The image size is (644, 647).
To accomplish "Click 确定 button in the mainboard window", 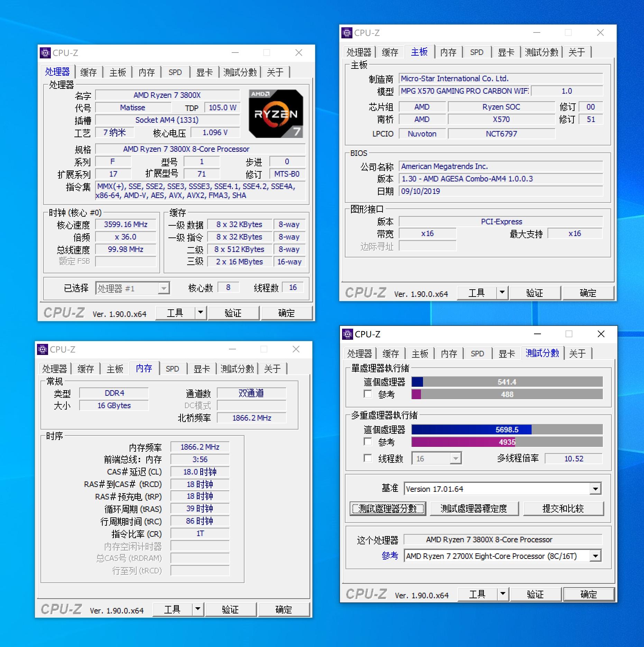I will pos(588,293).
